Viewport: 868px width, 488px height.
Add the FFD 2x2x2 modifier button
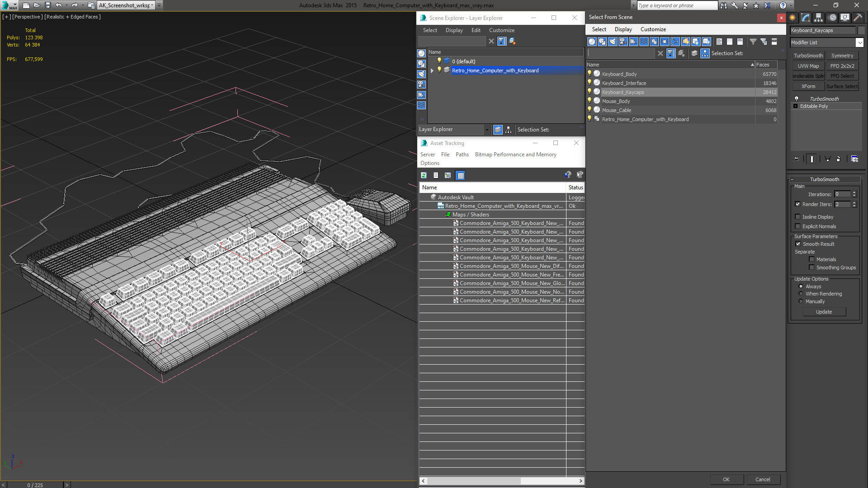pos(842,66)
